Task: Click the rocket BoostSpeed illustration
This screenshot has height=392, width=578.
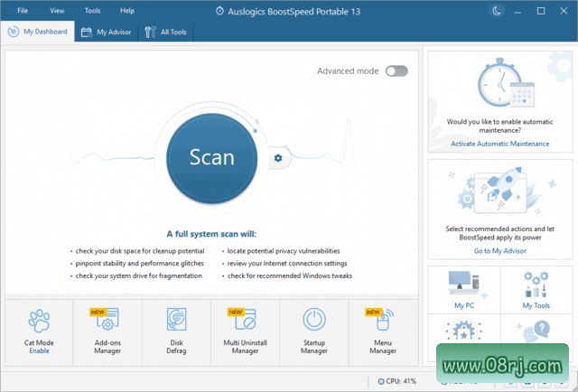Action: click(500, 191)
